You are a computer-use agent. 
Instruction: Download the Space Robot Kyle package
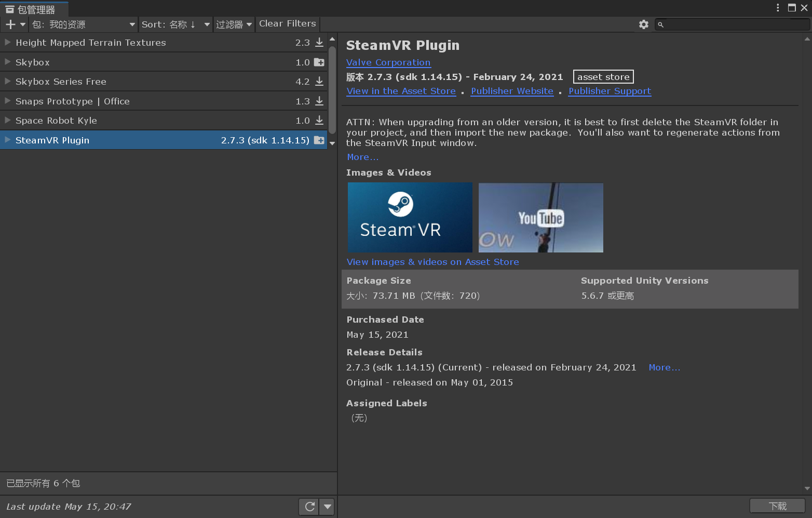[x=320, y=120]
